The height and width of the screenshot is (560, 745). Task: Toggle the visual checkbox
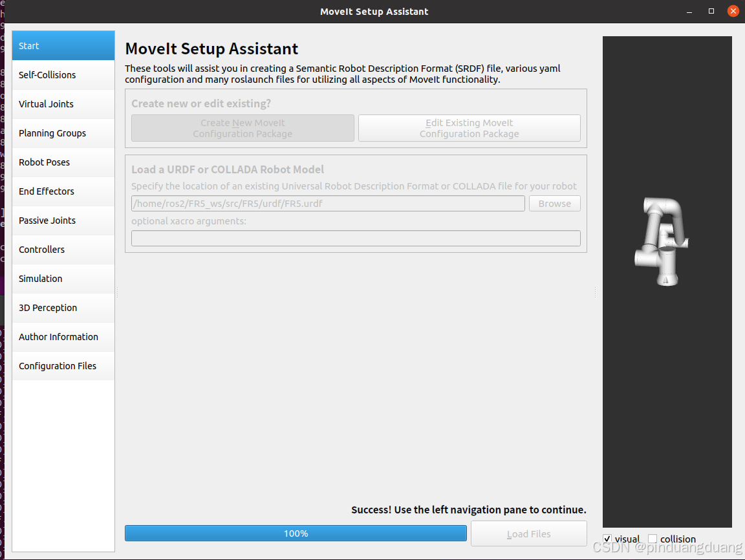pos(607,539)
